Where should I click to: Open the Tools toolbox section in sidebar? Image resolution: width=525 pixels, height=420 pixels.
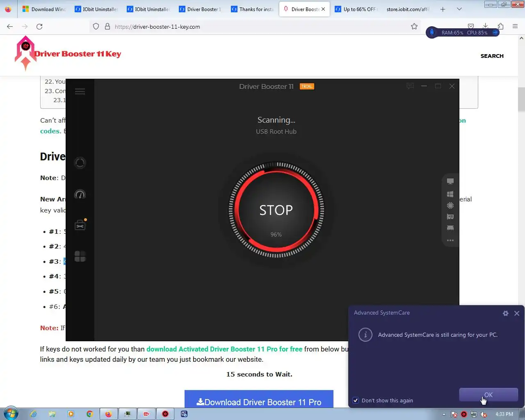pos(80,225)
